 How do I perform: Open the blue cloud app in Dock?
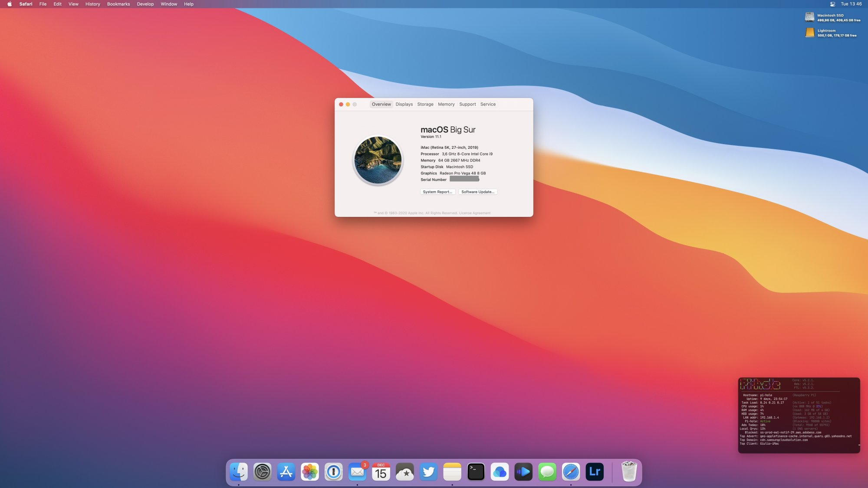pos(500,472)
